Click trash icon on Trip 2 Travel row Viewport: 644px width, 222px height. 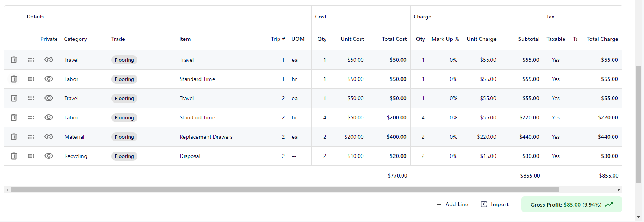pos(14,98)
